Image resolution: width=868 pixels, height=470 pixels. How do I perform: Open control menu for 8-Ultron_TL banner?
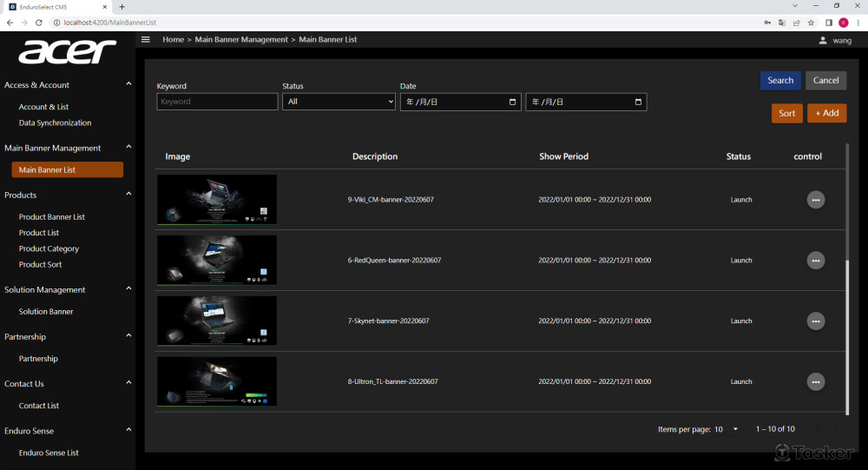click(815, 381)
